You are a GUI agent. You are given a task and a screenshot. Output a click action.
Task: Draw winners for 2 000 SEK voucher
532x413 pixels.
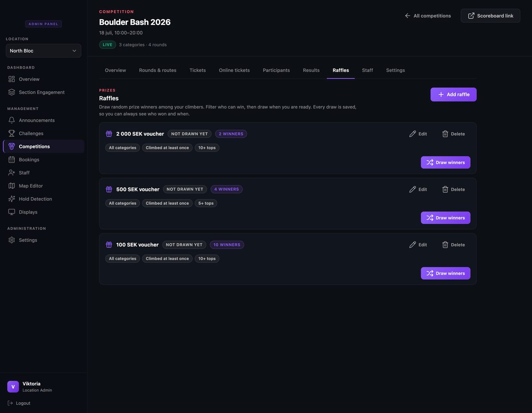click(446, 162)
